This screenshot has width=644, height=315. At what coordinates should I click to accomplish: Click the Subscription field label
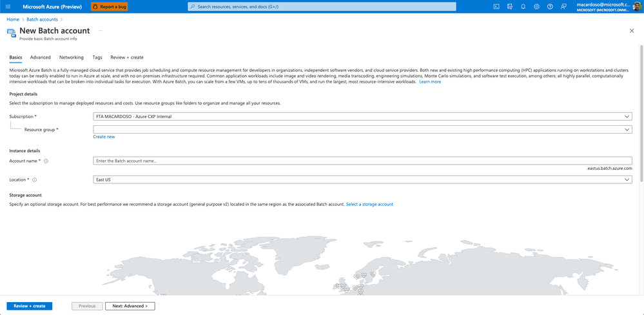tap(21, 117)
